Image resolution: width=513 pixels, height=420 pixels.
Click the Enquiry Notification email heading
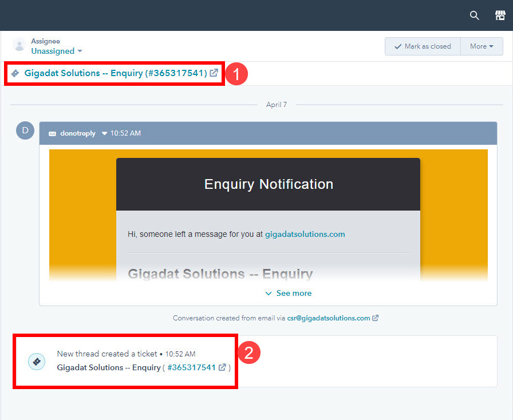pyautogui.click(x=269, y=184)
